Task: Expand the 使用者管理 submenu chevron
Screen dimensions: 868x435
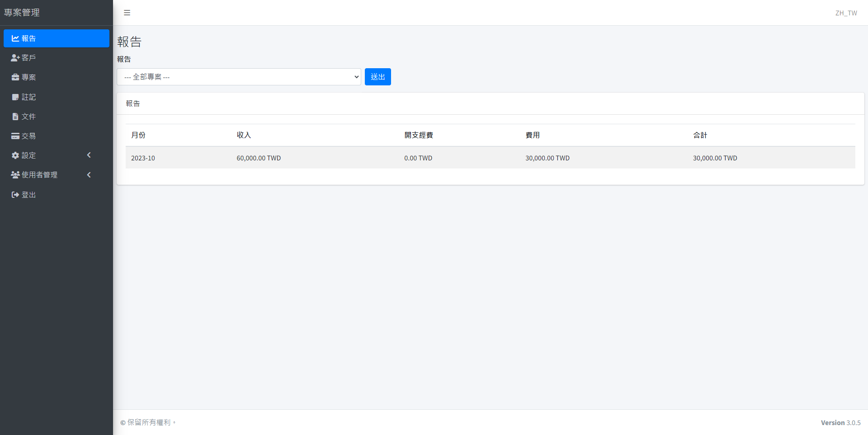Action: pyautogui.click(x=89, y=174)
